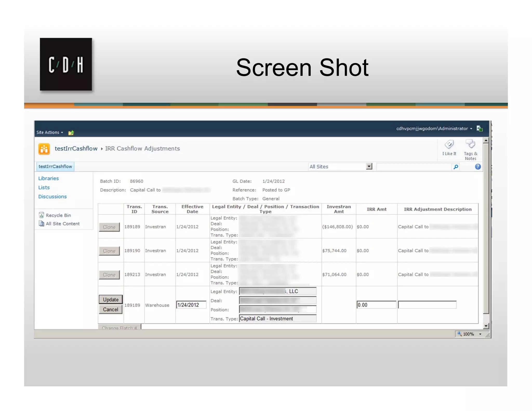Open the Recycle Bin link
Viewport: 532px width, 411px height.
[x=58, y=215]
